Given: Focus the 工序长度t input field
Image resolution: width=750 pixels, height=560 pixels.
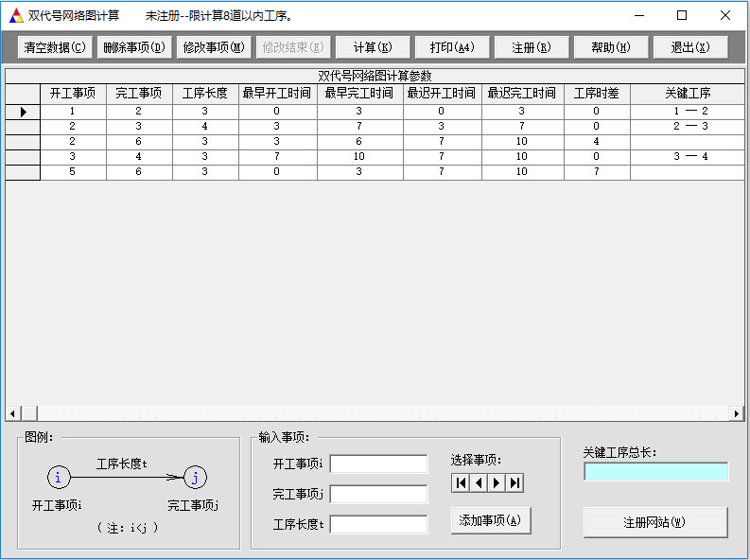Looking at the screenshot, I should [379, 525].
